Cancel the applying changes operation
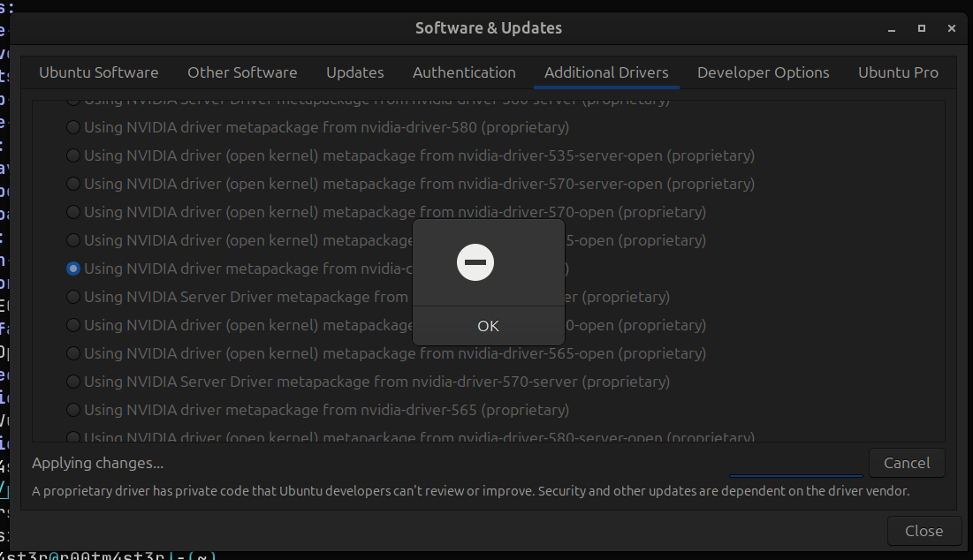This screenshot has width=973, height=560. (x=907, y=463)
